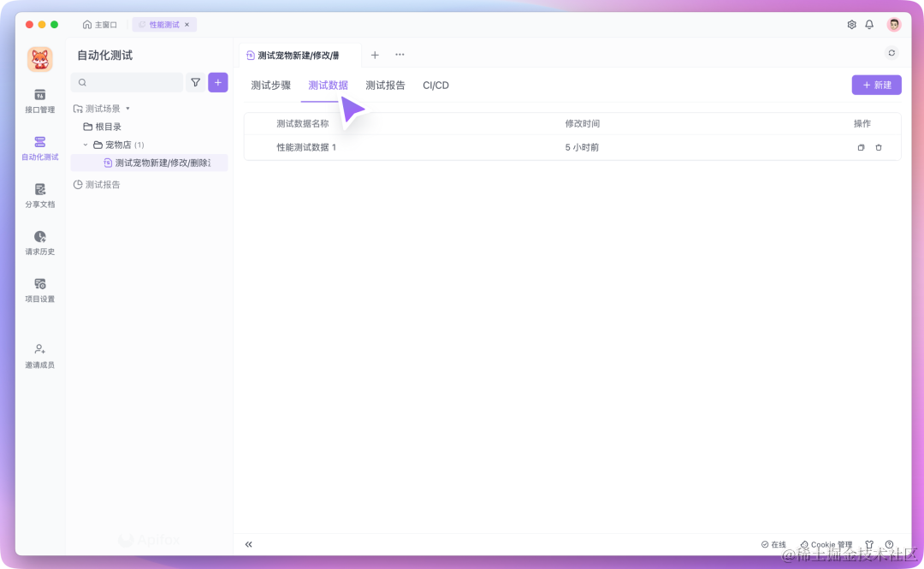
Task: Go to 主窗口 home tab
Action: pyautogui.click(x=99, y=25)
